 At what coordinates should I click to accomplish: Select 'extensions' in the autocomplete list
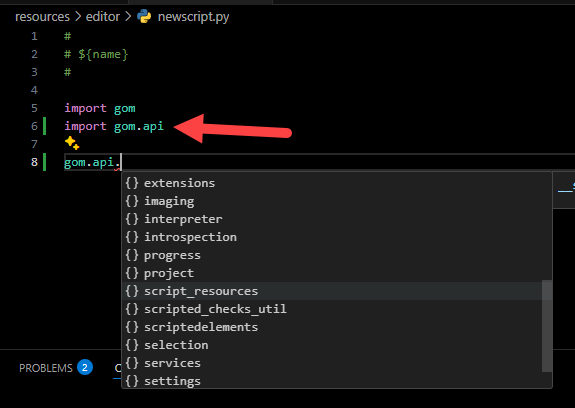tap(337, 183)
